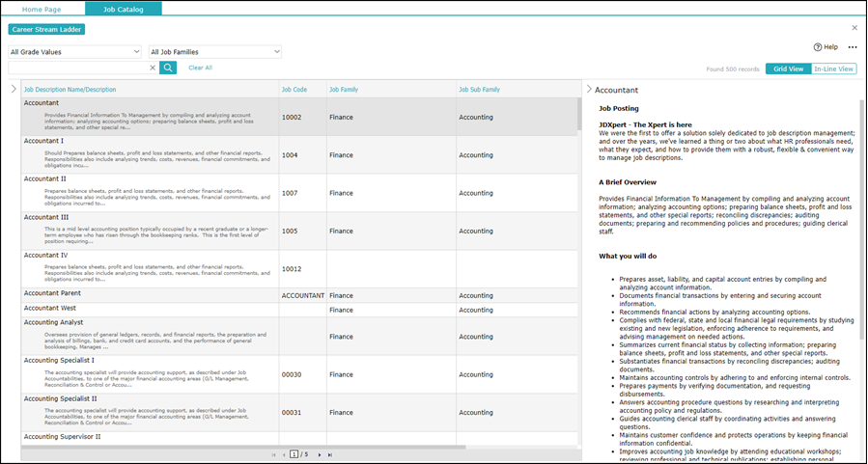Click the Clear All link
868x464 pixels.
pos(201,68)
